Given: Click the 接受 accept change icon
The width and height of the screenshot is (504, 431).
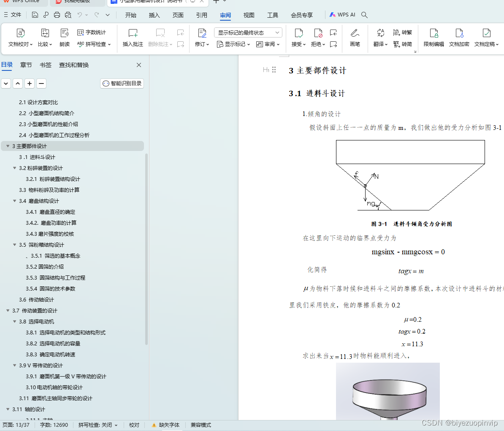Looking at the screenshot, I should pos(298,33).
